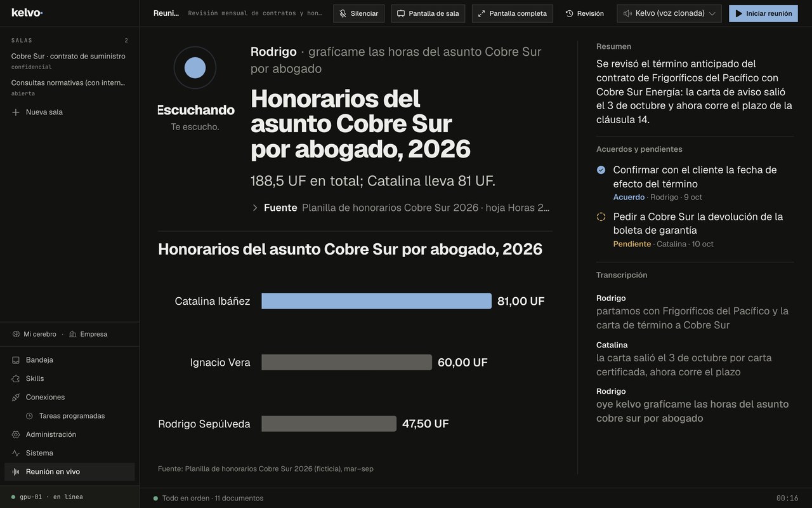Open Administración in the sidebar

(x=70, y=434)
